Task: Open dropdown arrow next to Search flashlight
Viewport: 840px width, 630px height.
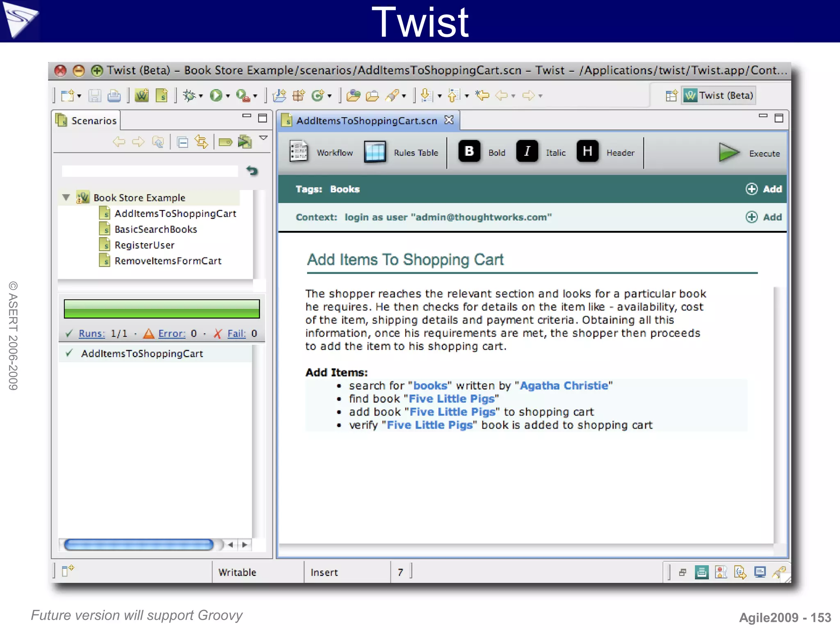Action: coord(404,96)
